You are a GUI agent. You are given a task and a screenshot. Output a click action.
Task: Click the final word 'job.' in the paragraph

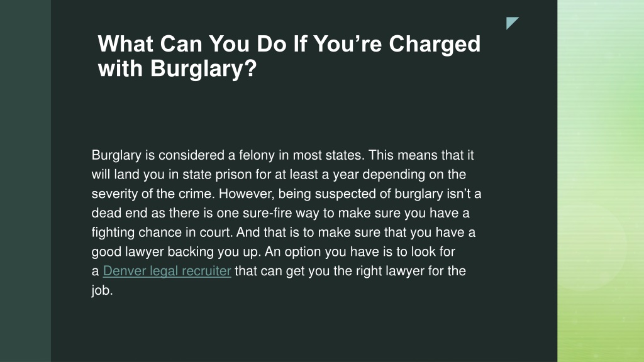click(102, 290)
